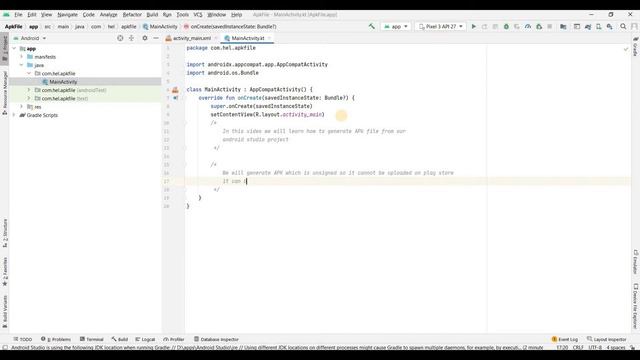
Task: Click the class gutter icon beside MainActivity
Action: [x=175, y=90]
